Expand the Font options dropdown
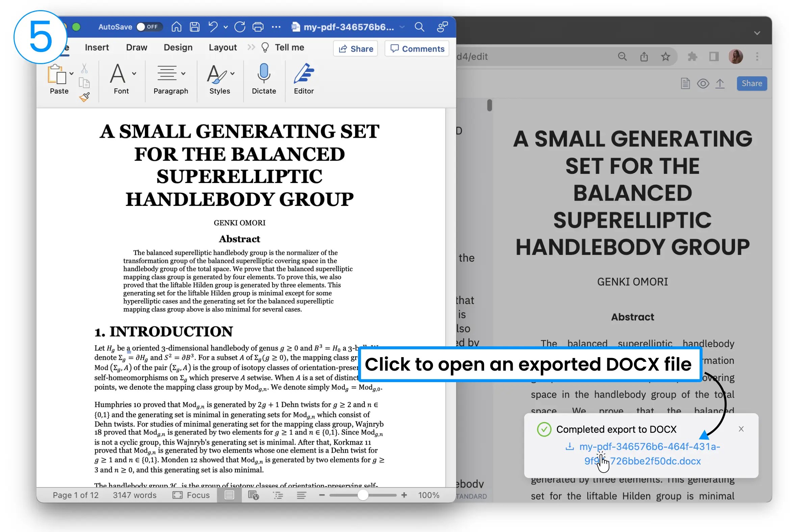Viewport: 812px width, 532px height. pyautogui.click(x=133, y=73)
